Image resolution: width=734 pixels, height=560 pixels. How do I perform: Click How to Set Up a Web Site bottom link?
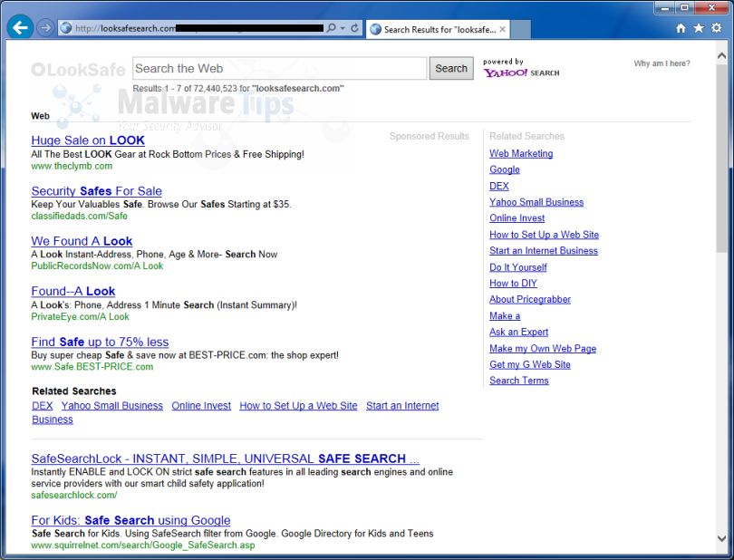[x=298, y=405]
